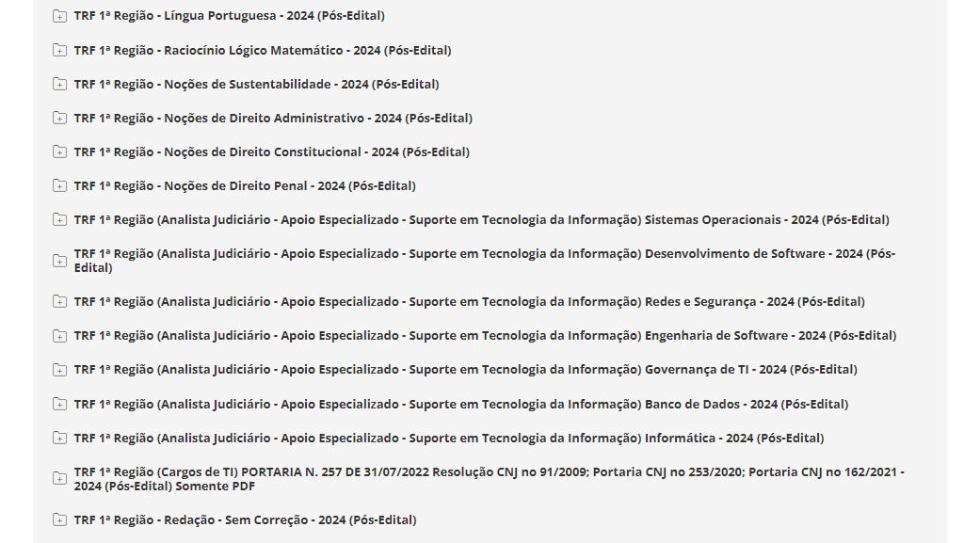Image resolution: width=980 pixels, height=543 pixels.
Task: Expand the Noções de Direito Constitucional icon
Action: (60, 152)
